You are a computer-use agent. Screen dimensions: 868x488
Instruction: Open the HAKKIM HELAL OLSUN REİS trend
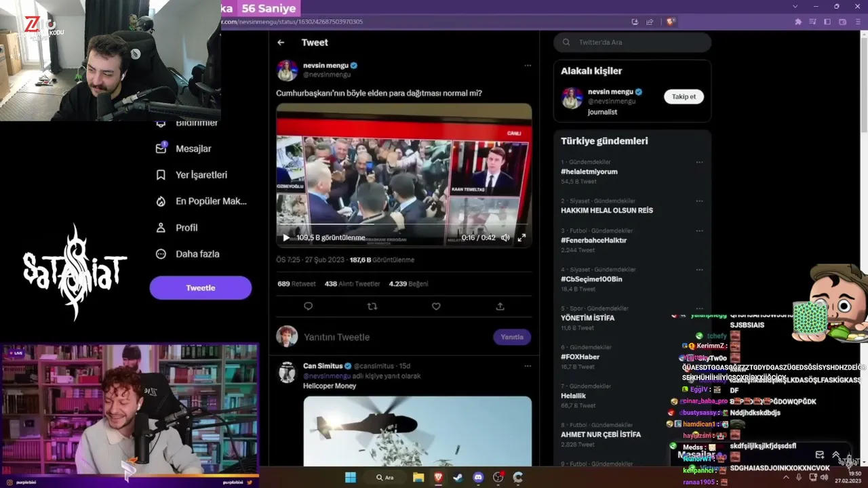[607, 210]
